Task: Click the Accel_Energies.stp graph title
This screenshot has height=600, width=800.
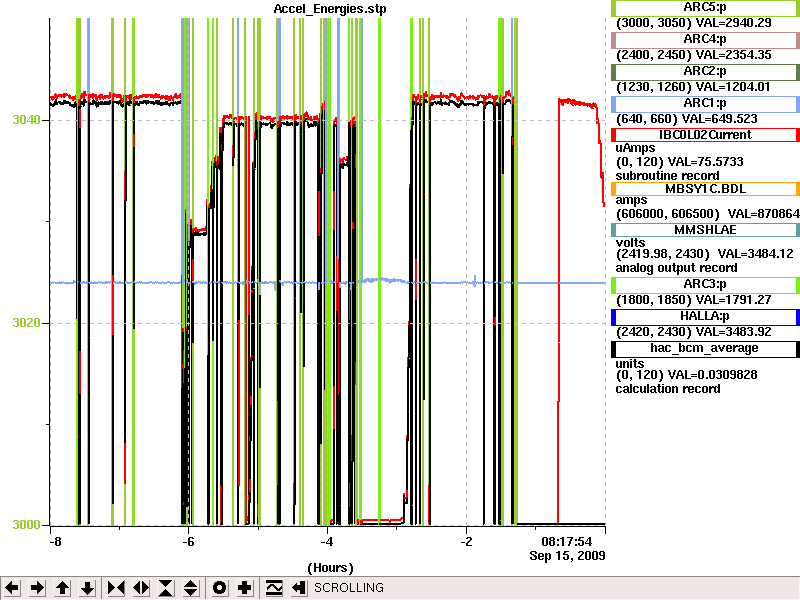Action: pyautogui.click(x=330, y=9)
